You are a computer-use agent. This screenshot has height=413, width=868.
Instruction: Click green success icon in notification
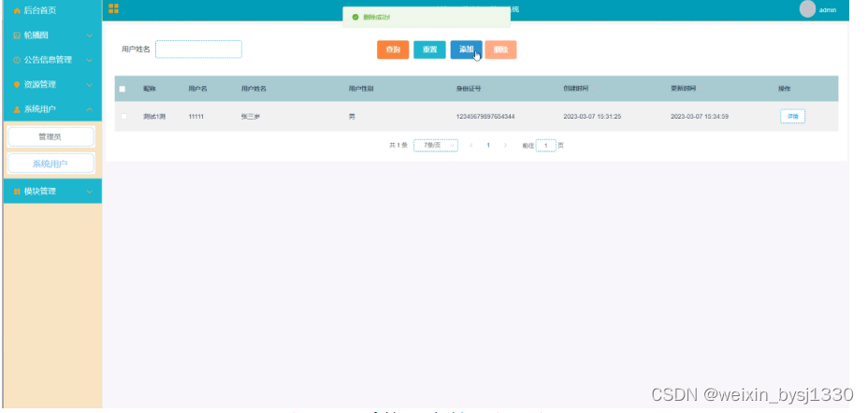pyautogui.click(x=355, y=17)
